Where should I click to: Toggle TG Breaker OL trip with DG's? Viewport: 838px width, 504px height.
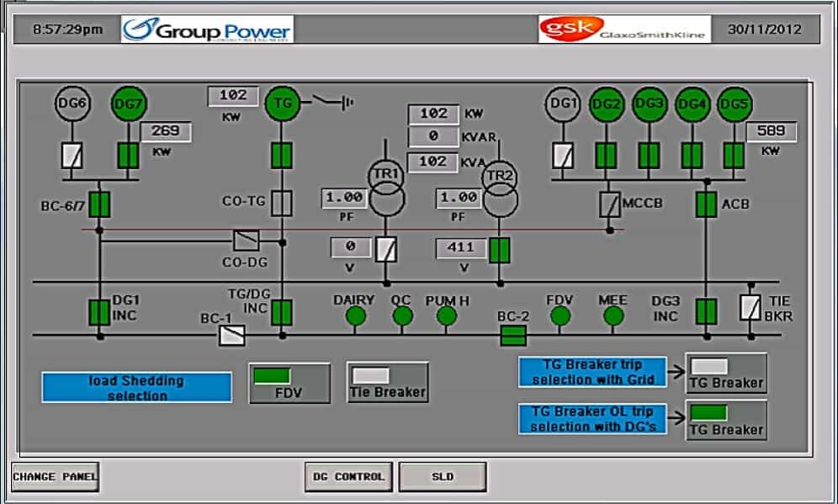tap(726, 420)
